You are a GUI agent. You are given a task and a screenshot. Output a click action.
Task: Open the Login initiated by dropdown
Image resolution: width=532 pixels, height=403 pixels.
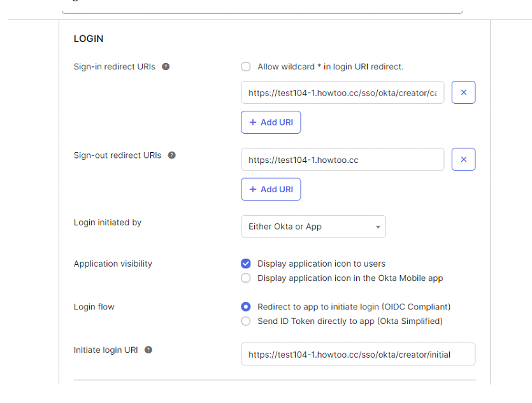coord(313,227)
